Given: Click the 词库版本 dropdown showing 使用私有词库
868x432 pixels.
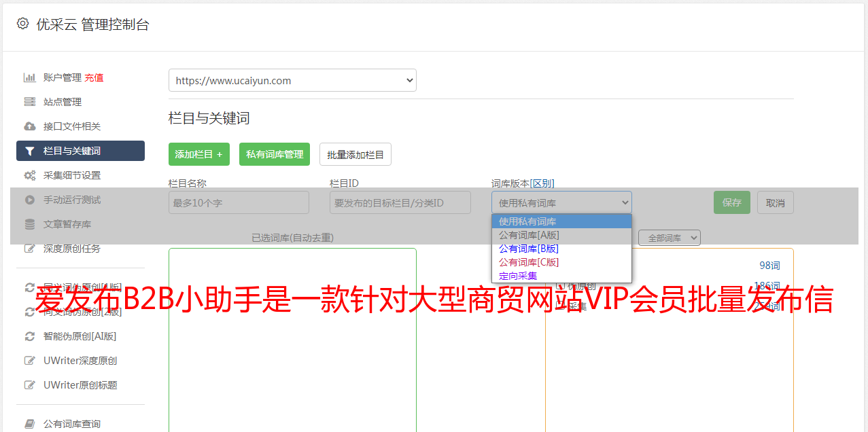Looking at the screenshot, I should 561,202.
